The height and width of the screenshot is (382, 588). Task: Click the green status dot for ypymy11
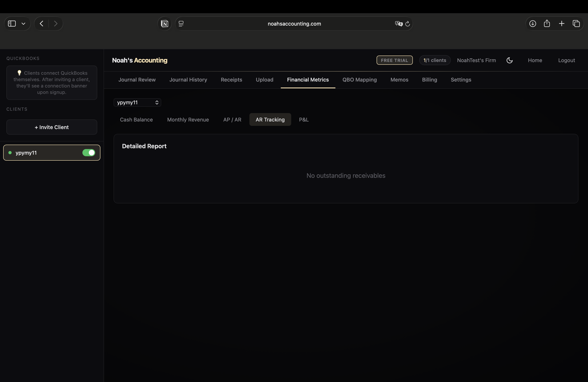pyautogui.click(x=10, y=153)
